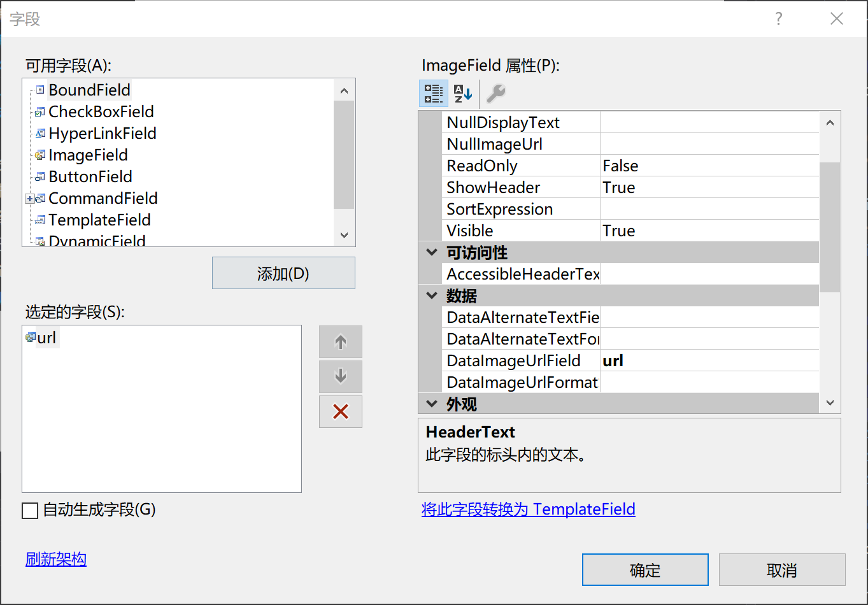Select CheckBoxField in available fields
This screenshot has height=605, width=868.
click(101, 111)
